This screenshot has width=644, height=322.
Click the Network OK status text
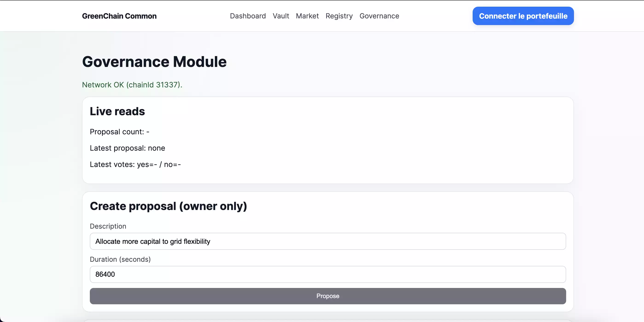click(x=132, y=85)
